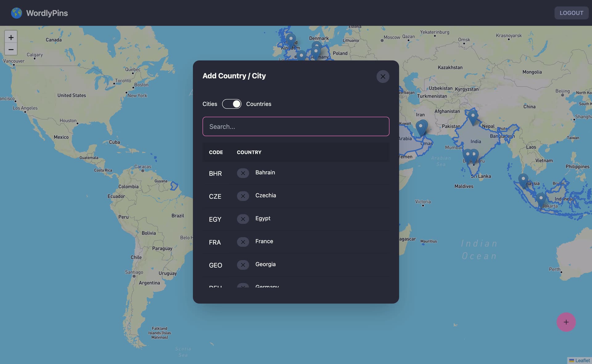Click the WordlyPins globe logo

(17, 13)
